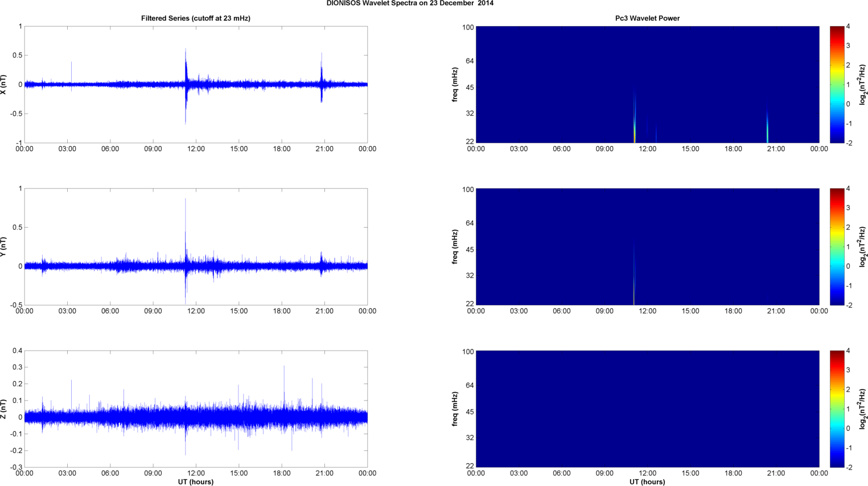
Task: Click the log2(nT²/Hz) label beside the top color bar
Action: [862, 84]
